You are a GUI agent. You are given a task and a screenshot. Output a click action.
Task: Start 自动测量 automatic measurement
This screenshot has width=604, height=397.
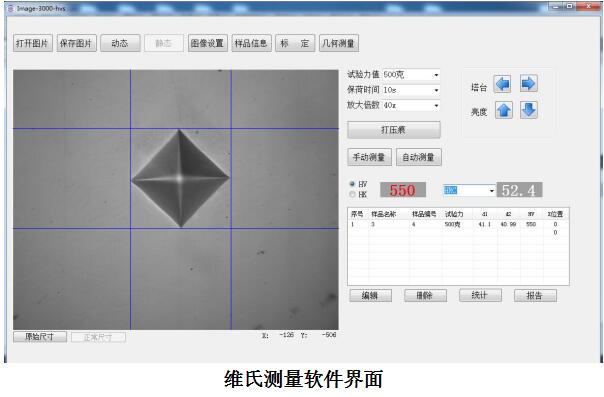[418, 157]
